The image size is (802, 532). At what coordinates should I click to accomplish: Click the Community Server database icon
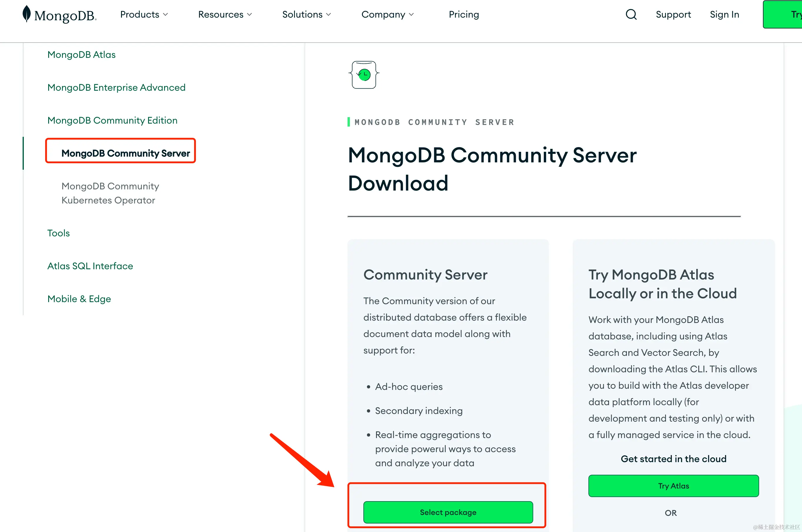[364, 75]
